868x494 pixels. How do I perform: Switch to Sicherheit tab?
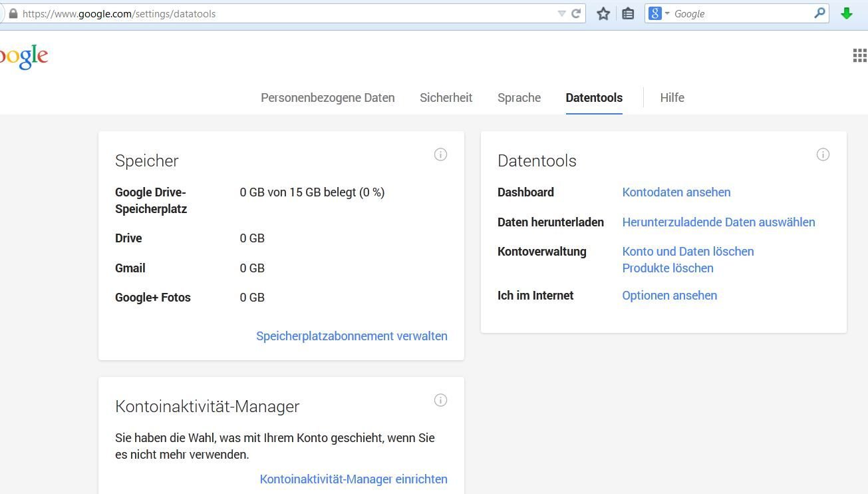coord(446,98)
